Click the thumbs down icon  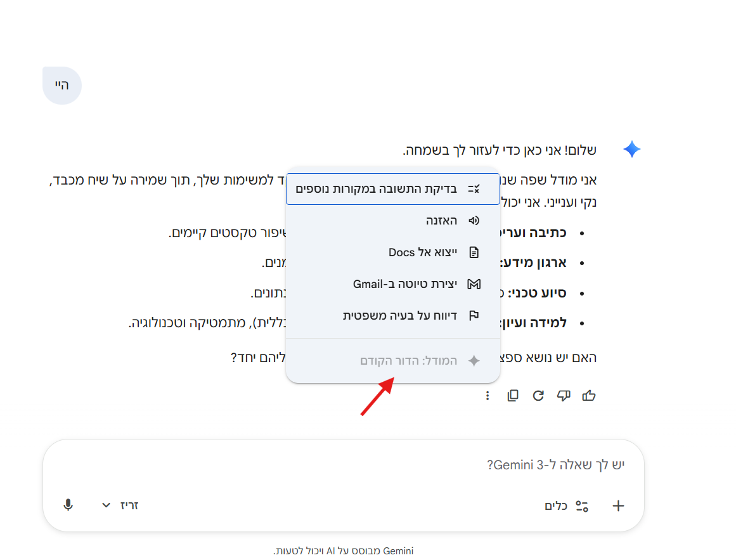tap(564, 396)
